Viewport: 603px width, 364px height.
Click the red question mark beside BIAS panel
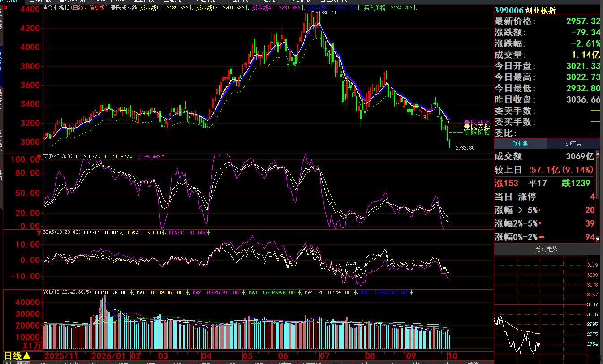(x=40, y=232)
